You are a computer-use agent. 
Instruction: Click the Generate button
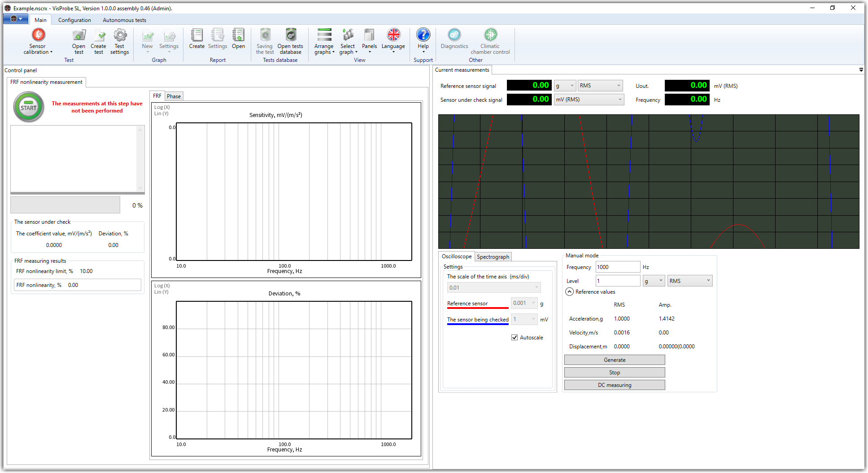[614, 360]
